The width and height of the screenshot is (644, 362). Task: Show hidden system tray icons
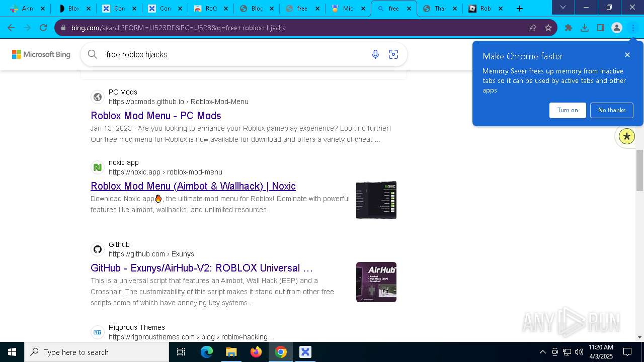point(542,352)
